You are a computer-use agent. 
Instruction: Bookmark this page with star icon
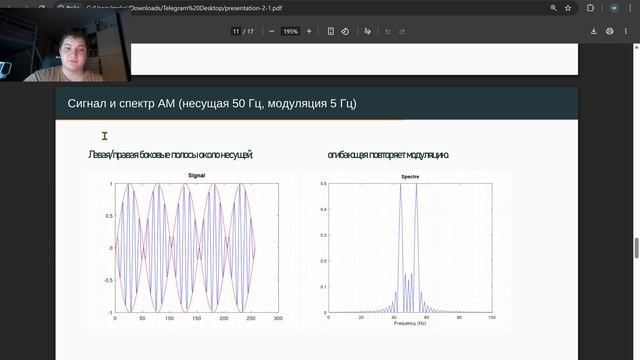568,8
